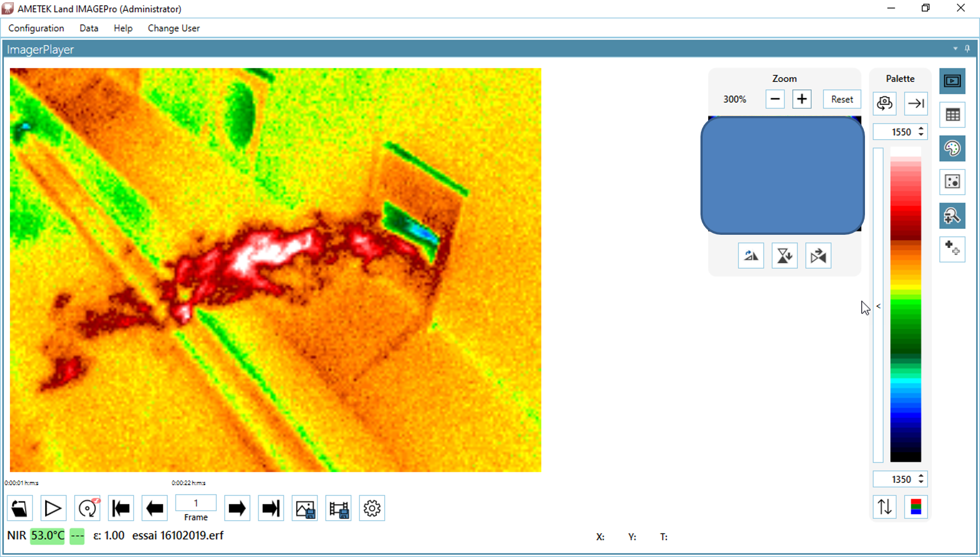Increase the 1550 upper palette limit
The image size is (980, 557).
click(921, 129)
